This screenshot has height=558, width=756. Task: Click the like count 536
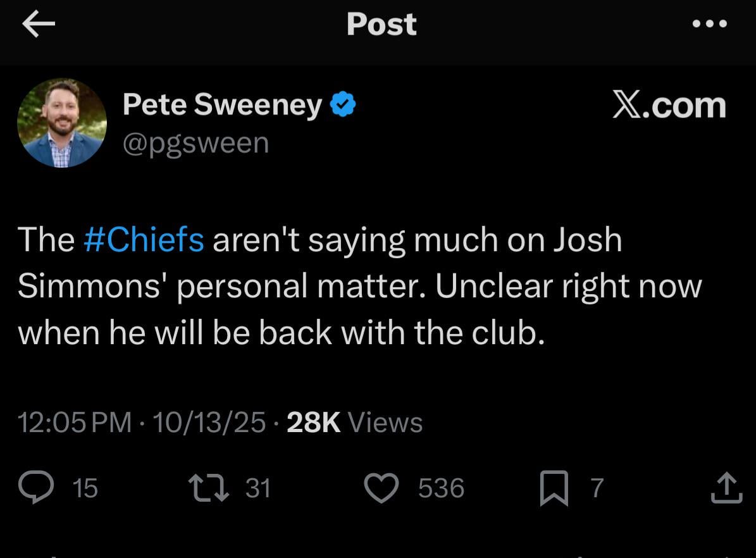tap(441, 488)
